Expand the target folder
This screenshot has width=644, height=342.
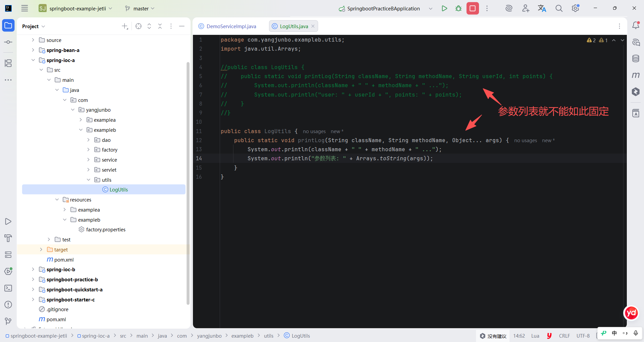[41, 249]
